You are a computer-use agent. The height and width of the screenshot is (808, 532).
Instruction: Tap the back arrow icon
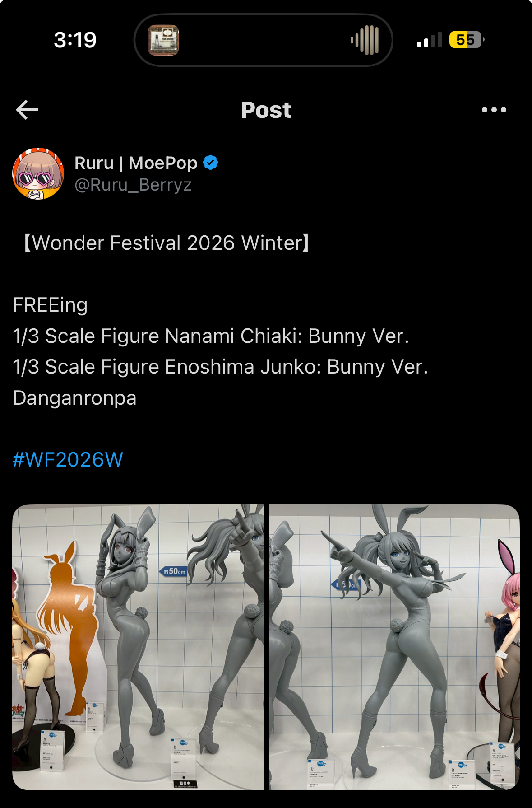point(27,110)
